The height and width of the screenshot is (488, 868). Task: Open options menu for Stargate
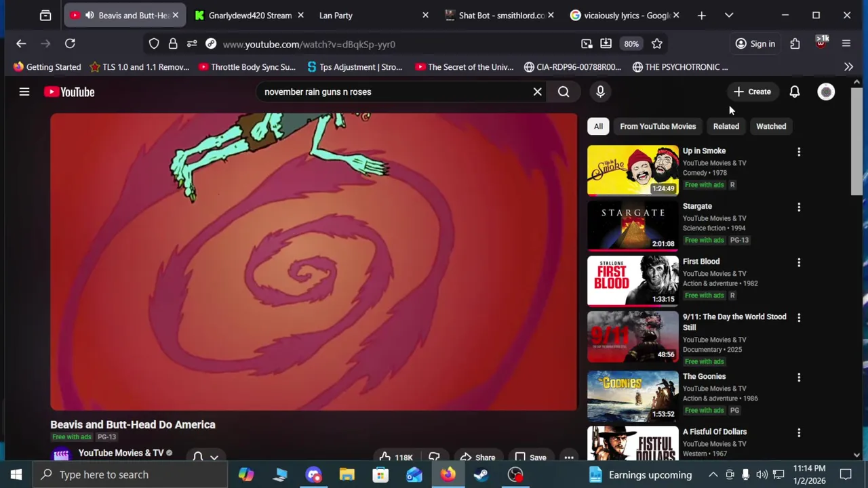799,207
